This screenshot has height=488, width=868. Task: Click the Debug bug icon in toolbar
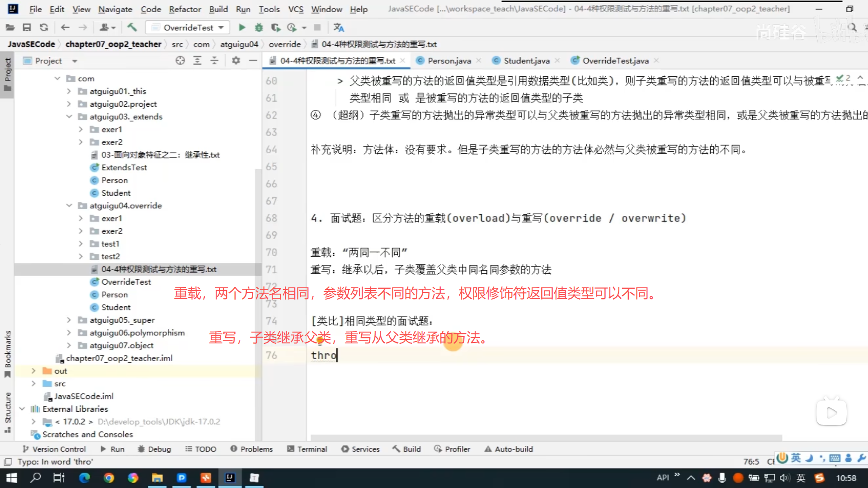(x=259, y=28)
